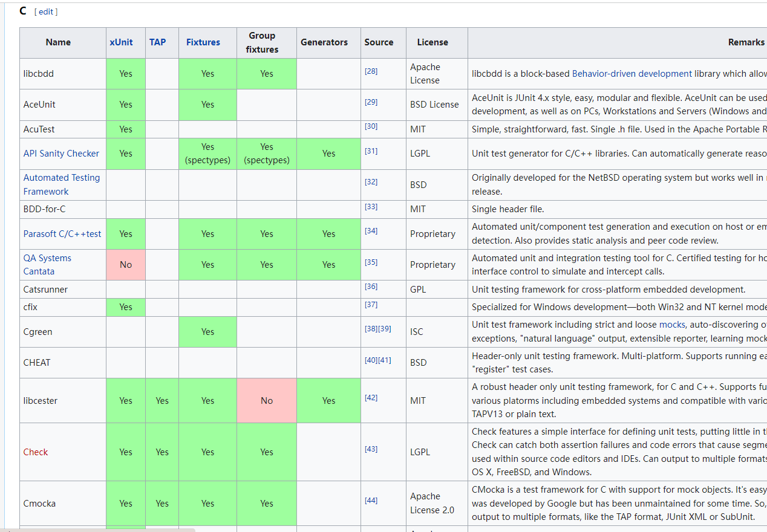The image size is (767, 532).
Task: Open the Behavior-driven development link
Action: 632,74
